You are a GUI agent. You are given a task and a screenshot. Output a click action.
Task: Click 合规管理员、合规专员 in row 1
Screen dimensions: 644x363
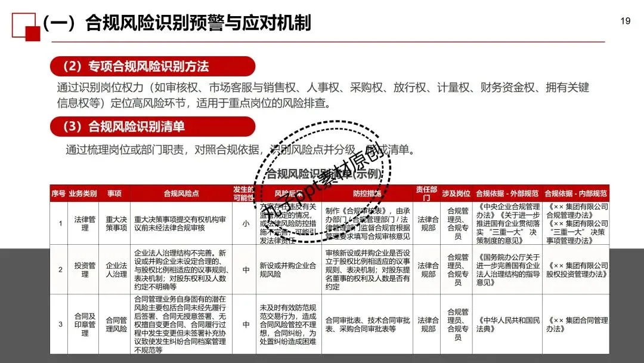[x=457, y=223]
